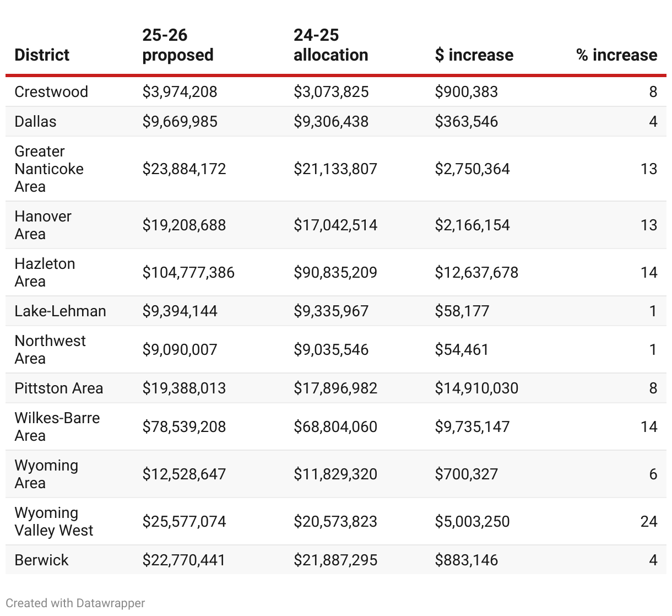The height and width of the screenshot is (616, 672).
Task: Select Hanover Area's $17,042,514 allocation value
Action: point(335,225)
